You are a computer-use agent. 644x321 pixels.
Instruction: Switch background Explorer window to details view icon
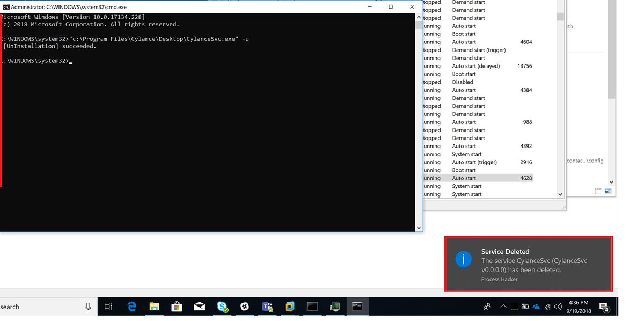[x=599, y=191]
